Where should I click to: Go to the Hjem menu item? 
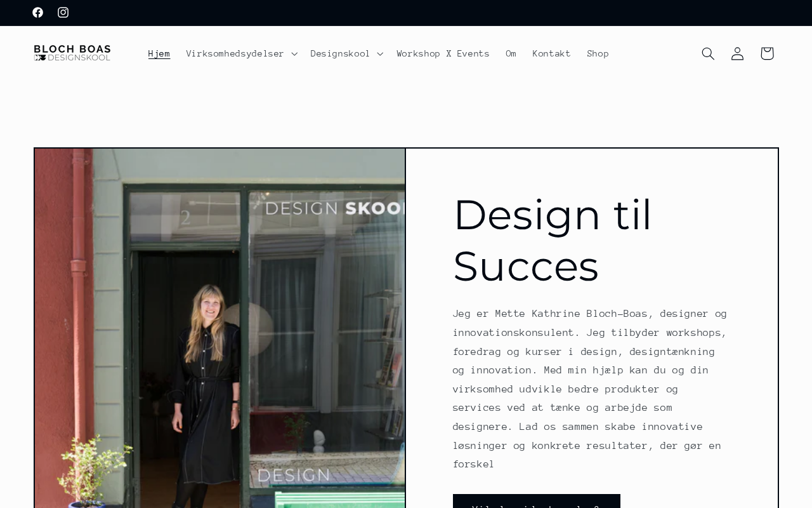tap(159, 53)
